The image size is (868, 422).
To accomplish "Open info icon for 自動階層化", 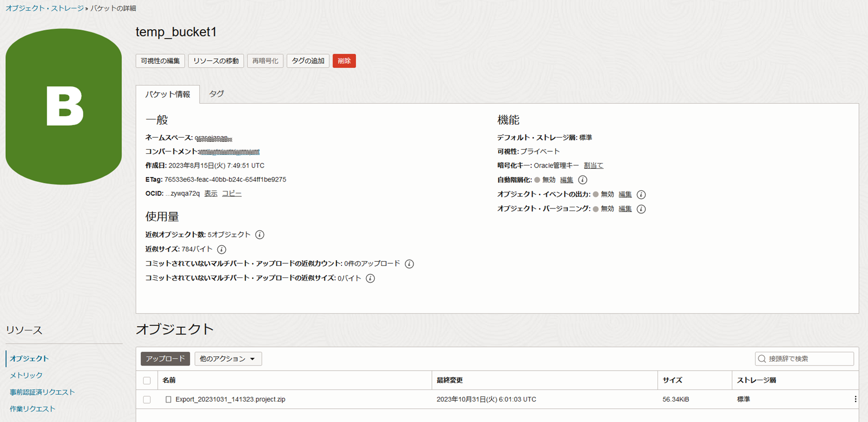I will tap(583, 180).
